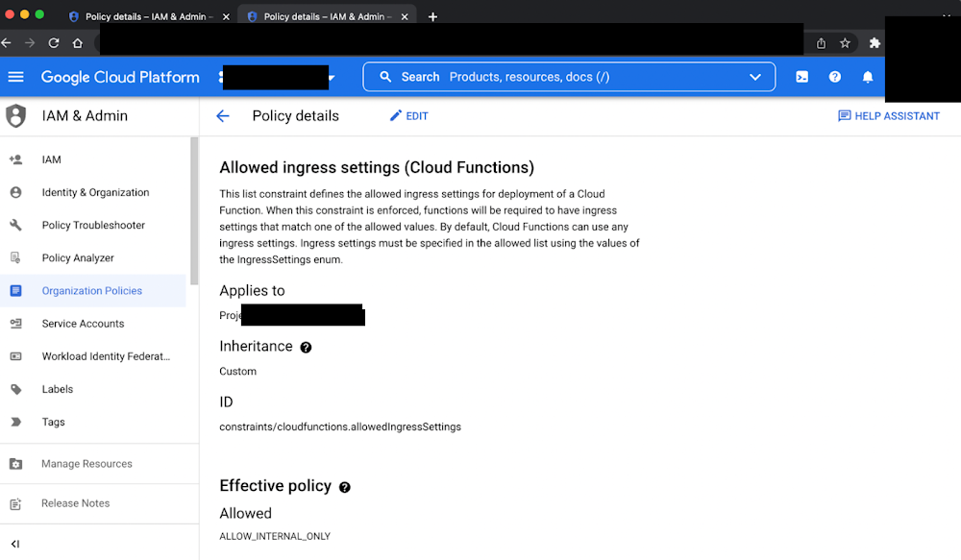Click the Manage Resources folder-gear icon

pyautogui.click(x=16, y=464)
